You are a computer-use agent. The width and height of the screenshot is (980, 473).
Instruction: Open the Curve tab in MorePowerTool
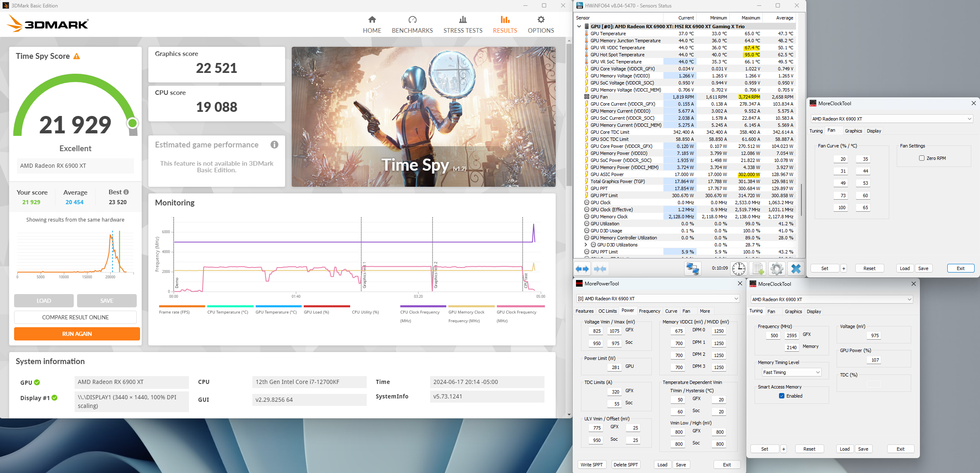coord(671,311)
